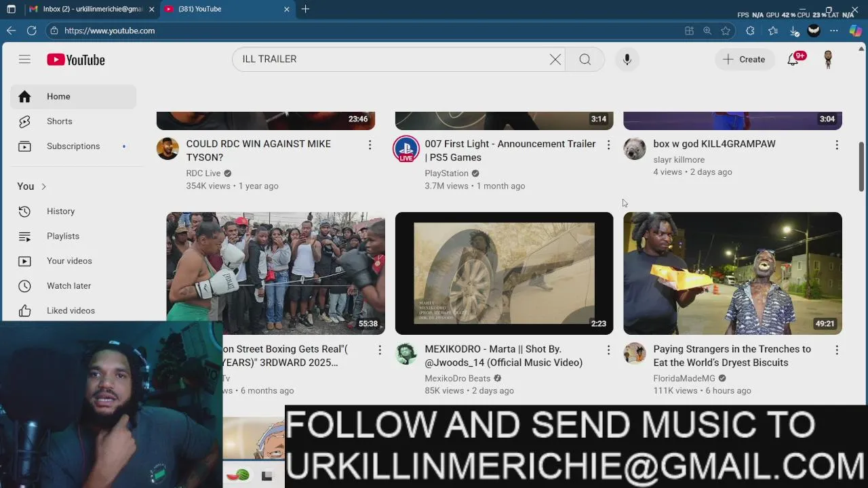Open the Paying Strangers in the Trenches title
The width and height of the screenshot is (868, 488).
click(x=732, y=356)
